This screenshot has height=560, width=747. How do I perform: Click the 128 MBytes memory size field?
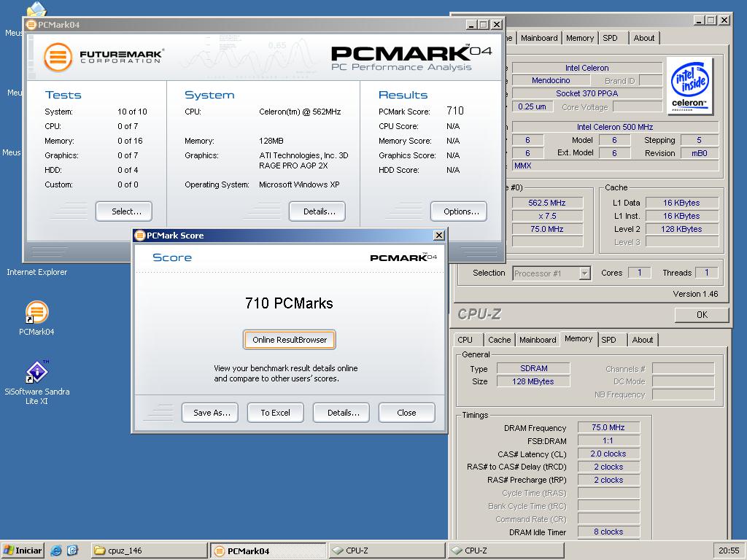pyautogui.click(x=533, y=381)
